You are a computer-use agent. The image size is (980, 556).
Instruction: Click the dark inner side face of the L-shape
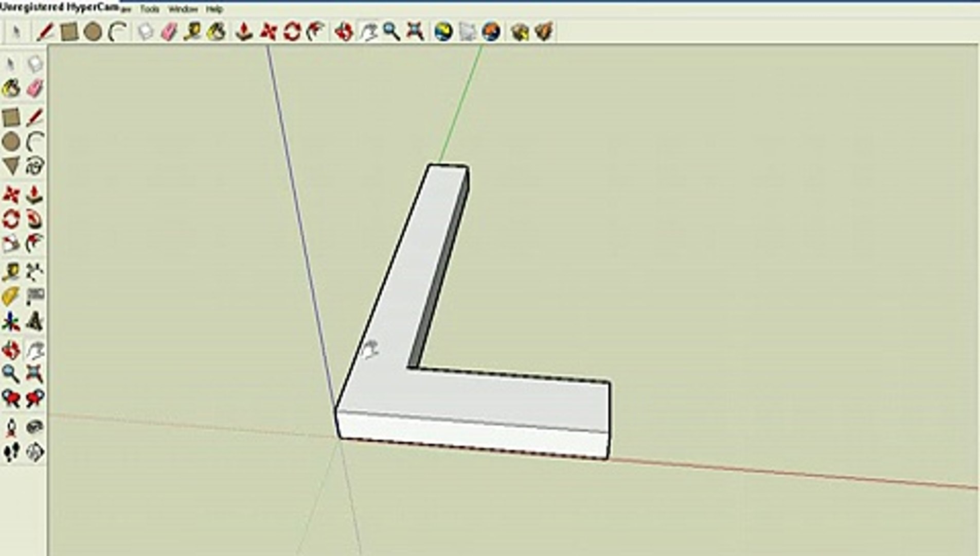[x=440, y=273]
